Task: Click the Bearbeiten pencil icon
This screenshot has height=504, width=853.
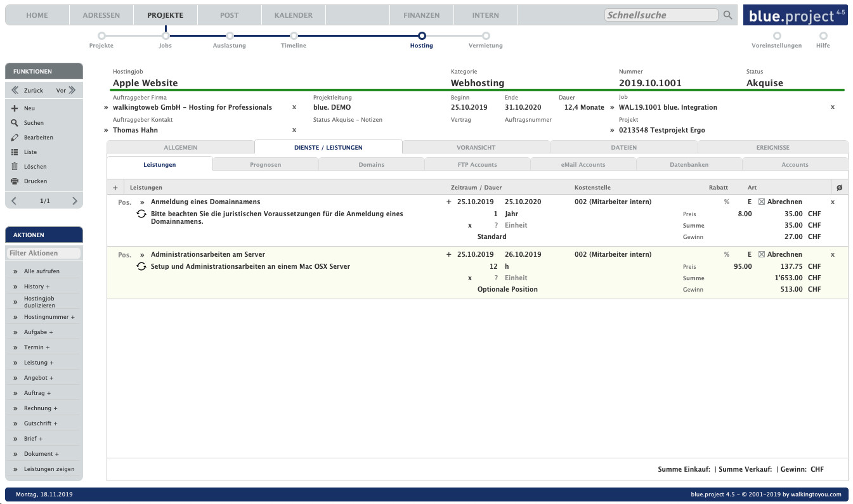Action: tap(15, 138)
